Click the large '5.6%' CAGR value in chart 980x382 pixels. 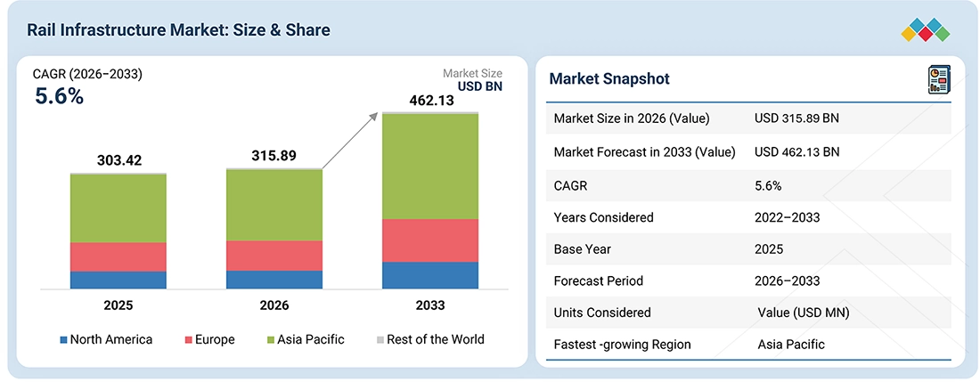coord(58,96)
